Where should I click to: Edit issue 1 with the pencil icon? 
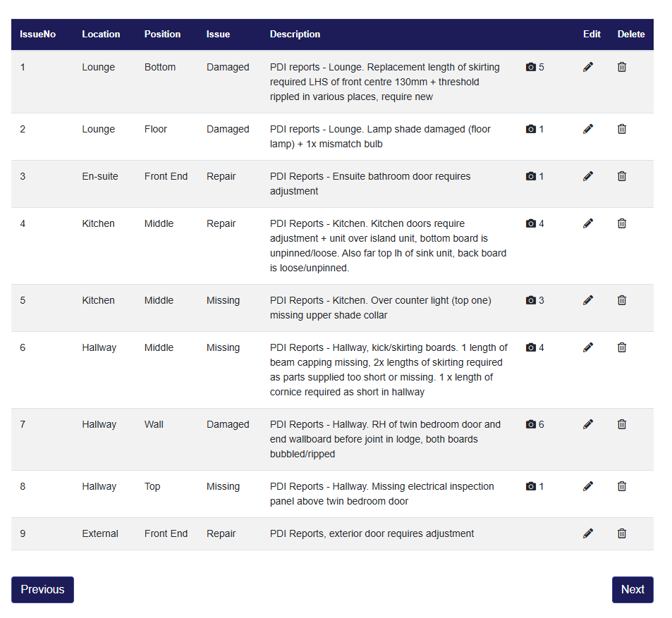click(588, 67)
